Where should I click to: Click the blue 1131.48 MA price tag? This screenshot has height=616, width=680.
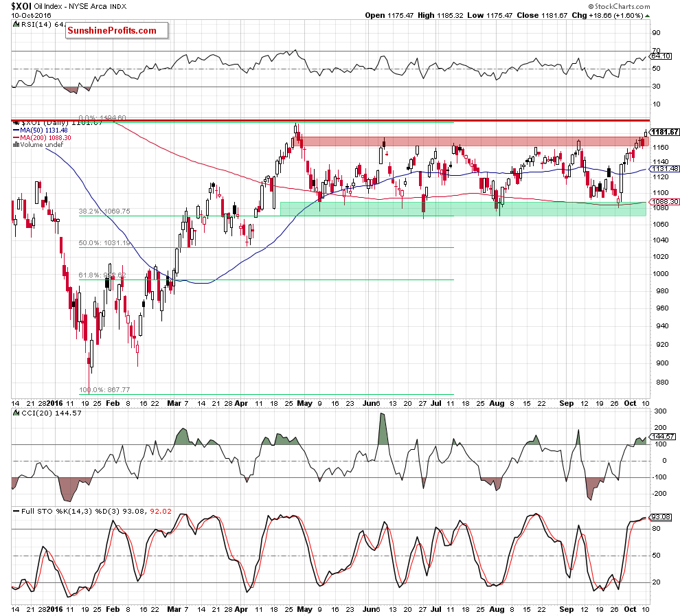pyautogui.click(x=664, y=169)
